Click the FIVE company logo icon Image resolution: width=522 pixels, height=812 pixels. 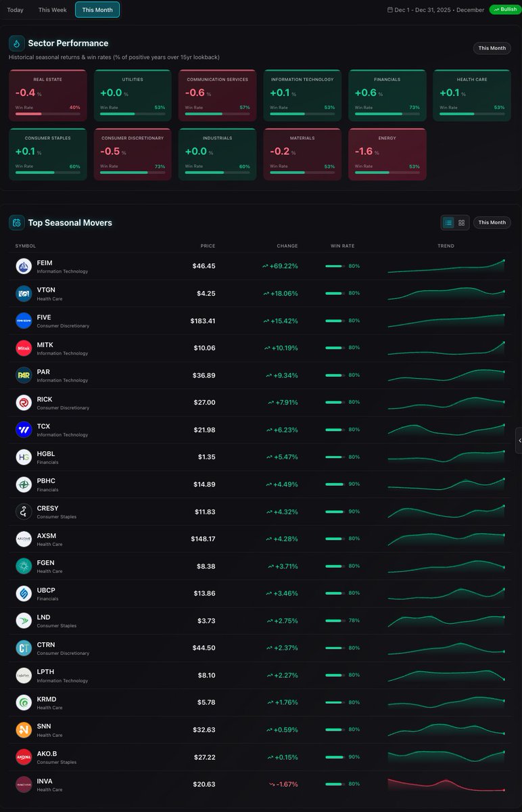tap(24, 321)
